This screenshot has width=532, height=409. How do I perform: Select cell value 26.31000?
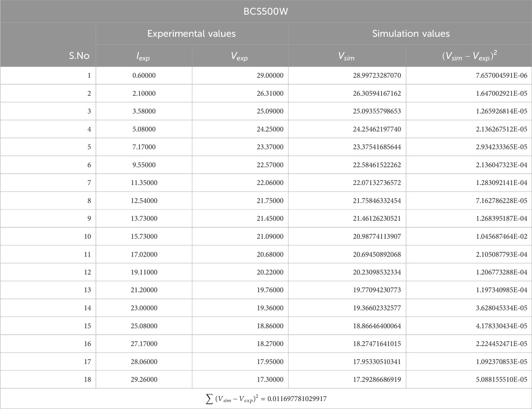point(270,93)
